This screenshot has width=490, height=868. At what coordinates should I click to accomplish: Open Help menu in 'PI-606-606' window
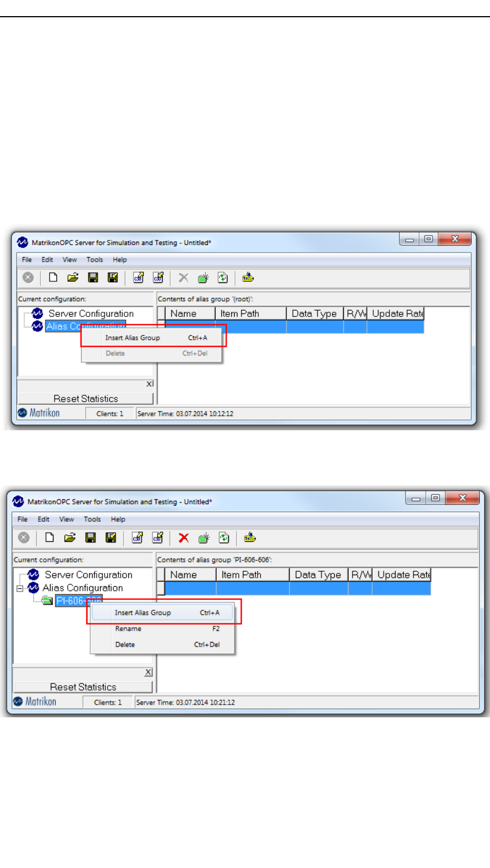118,519
